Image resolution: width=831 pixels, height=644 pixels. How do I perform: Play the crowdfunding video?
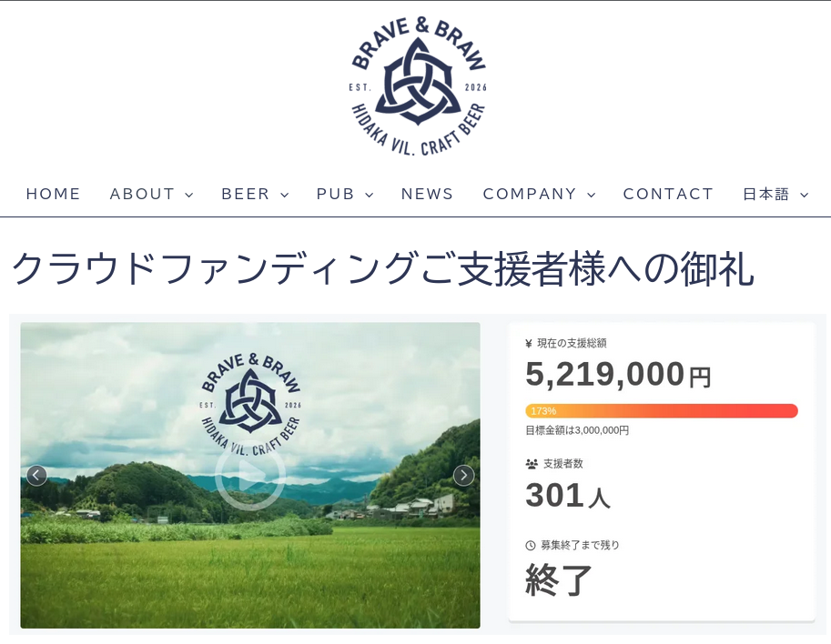pos(250,475)
